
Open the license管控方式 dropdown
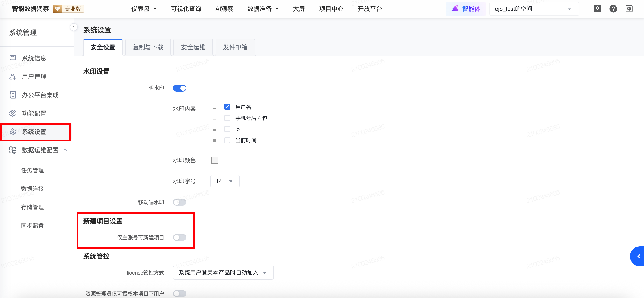[223, 273]
